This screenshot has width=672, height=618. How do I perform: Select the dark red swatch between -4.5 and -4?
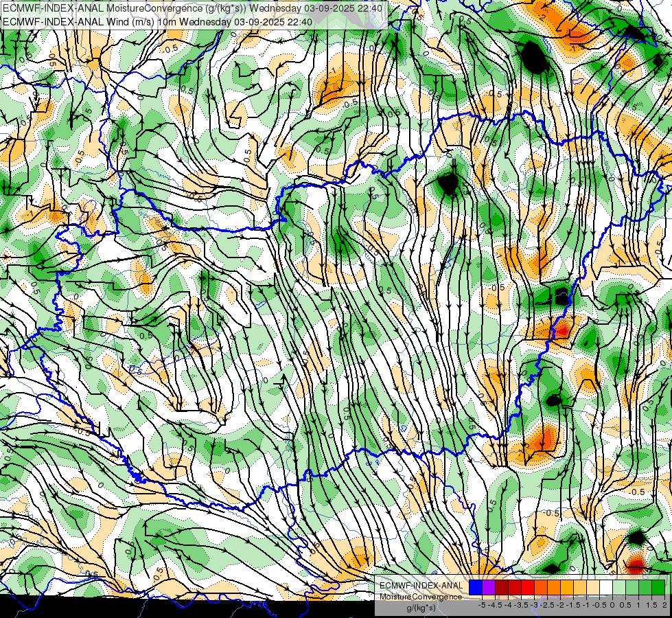(502, 588)
